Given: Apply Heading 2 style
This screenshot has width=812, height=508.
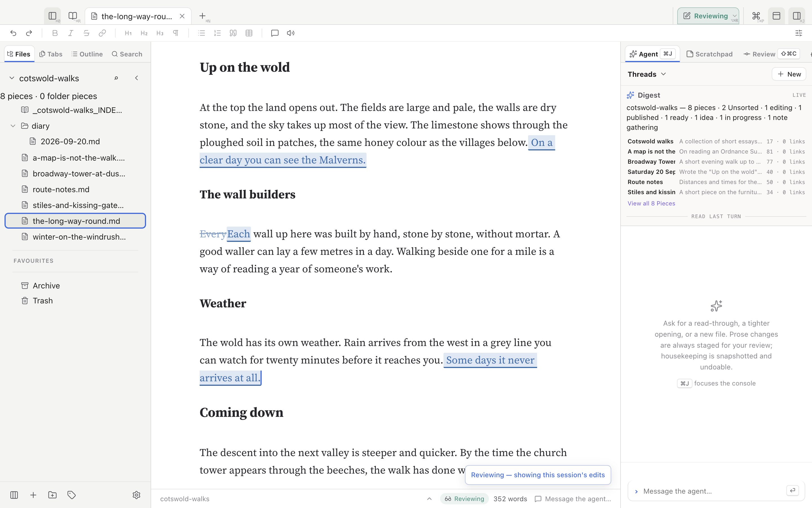Looking at the screenshot, I should pos(144,33).
